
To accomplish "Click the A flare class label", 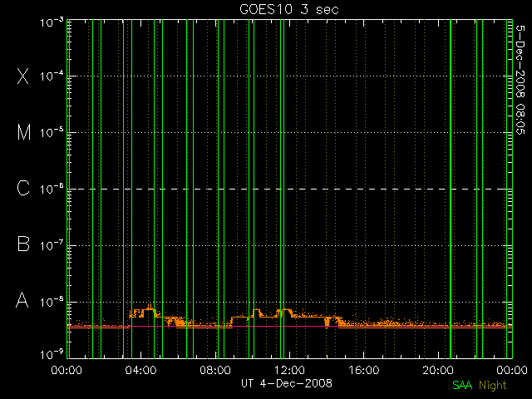I will tap(22, 300).
